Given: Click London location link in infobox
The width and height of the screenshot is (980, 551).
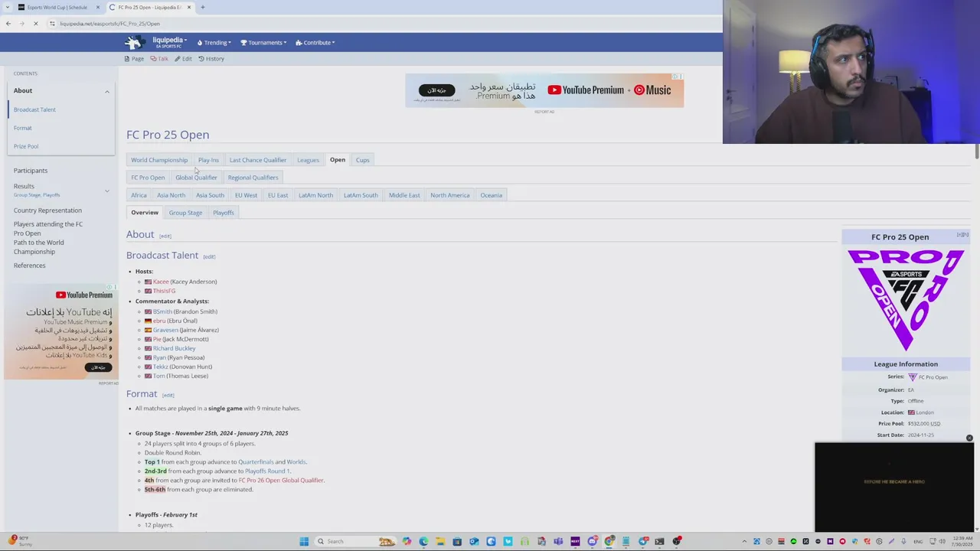Looking at the screenshot, I should pyautogui.click(x=925, y=412).
